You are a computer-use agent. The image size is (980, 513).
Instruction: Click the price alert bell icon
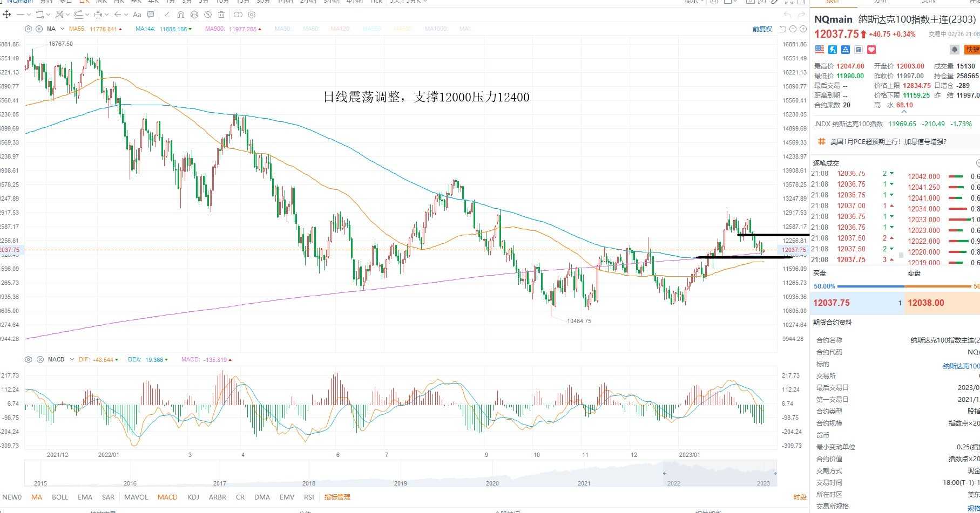(955, 50)
